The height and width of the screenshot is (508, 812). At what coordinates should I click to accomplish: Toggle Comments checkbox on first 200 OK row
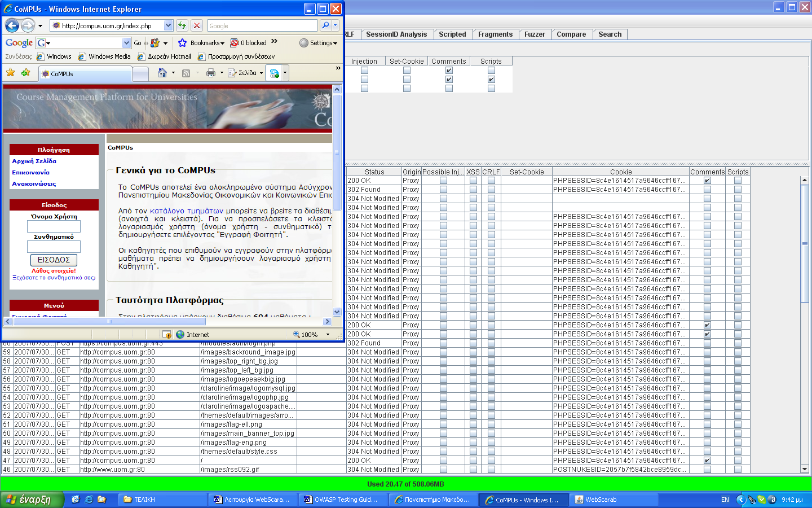coord(707,181)
